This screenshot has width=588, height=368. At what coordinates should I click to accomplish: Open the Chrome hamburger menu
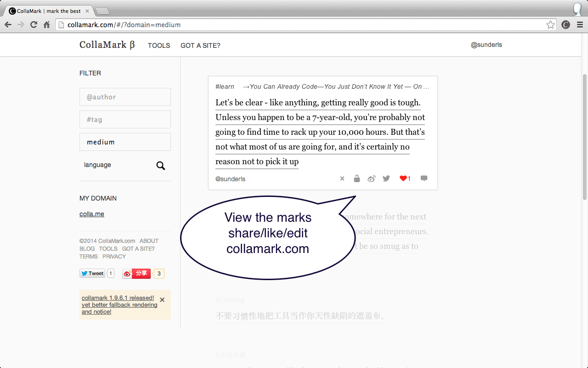[580, 25]
